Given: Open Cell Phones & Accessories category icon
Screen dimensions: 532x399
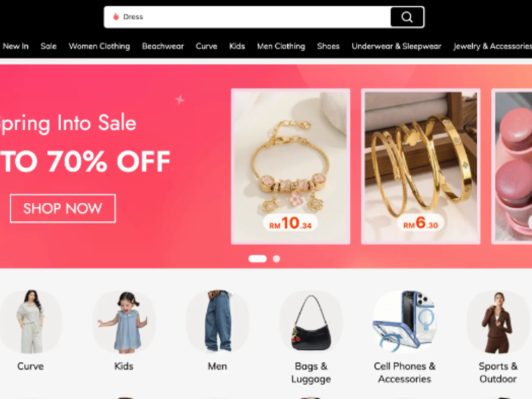Looking at the screenshot, I should (404, 322).
